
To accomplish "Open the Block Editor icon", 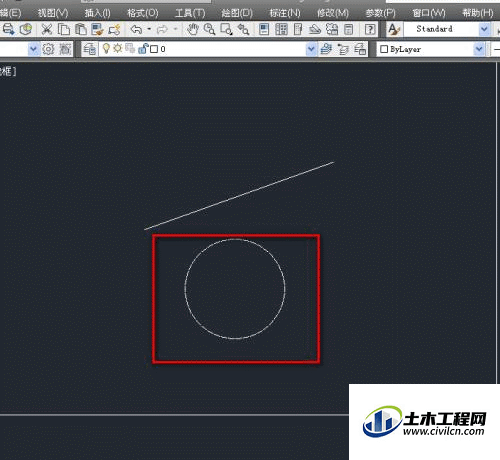I will coord(114,30).
